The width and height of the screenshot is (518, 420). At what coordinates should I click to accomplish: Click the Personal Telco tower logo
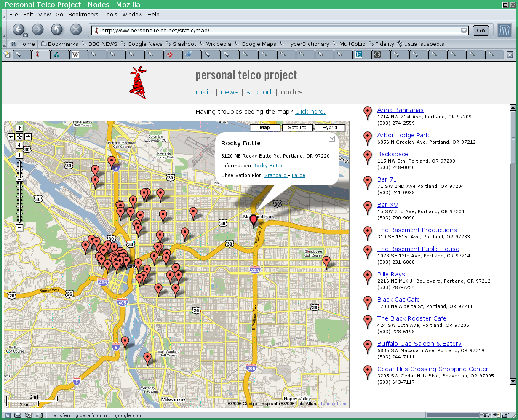[x=138, y=83]
